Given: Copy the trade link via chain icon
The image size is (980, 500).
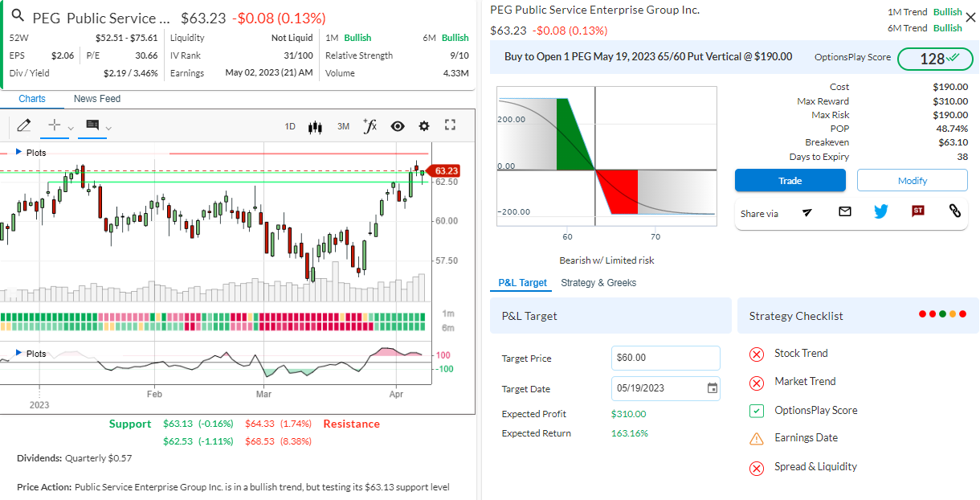Looking at the screenshot, I should tap(955, 211).
